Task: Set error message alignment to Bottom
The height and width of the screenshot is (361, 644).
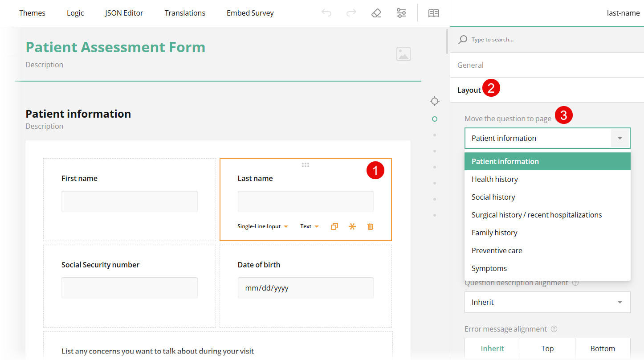Action: (x=603, y=348)
